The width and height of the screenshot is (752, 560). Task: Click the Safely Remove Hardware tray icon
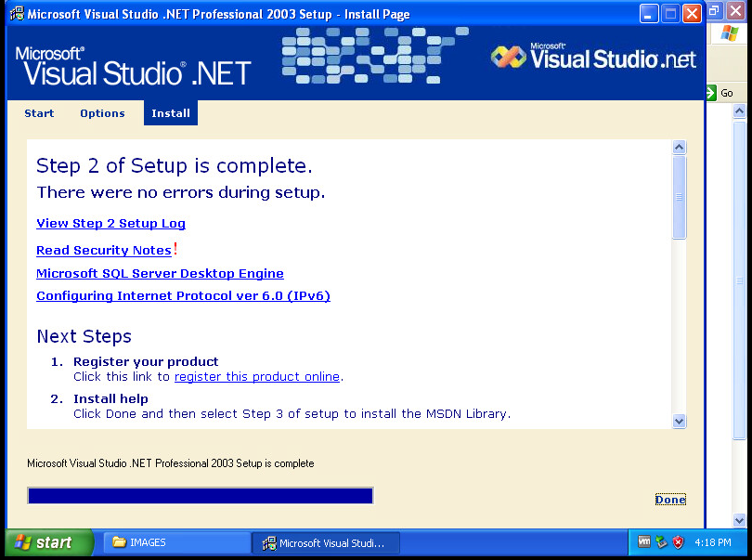(661, 542)
